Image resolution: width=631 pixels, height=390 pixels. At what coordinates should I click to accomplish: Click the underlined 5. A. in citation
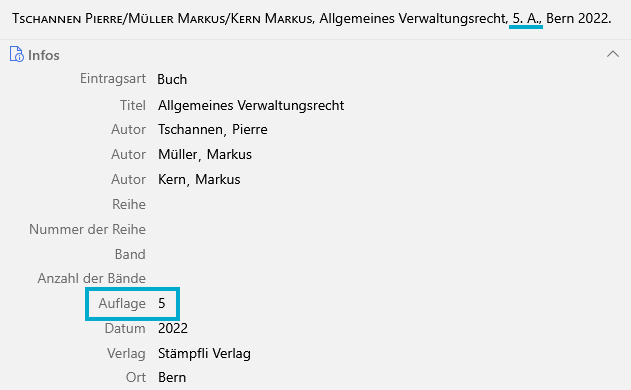(x=526, y=19)
